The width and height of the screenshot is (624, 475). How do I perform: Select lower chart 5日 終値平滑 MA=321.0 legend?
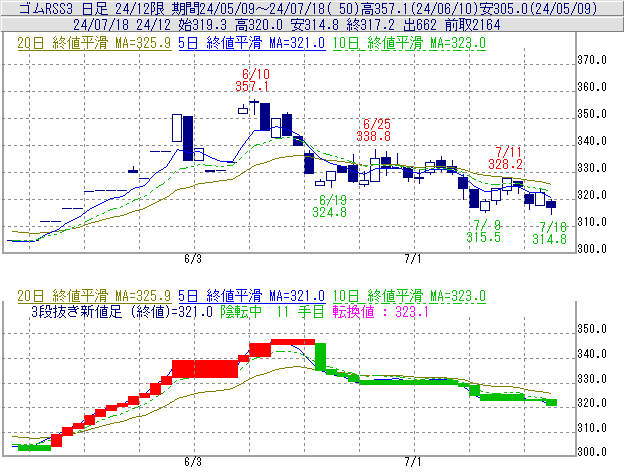tap(252, 296)
